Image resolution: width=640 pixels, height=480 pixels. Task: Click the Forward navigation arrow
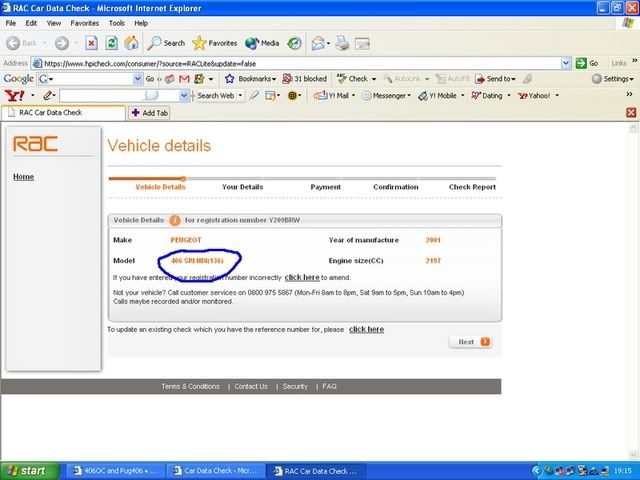coord(62,43)
